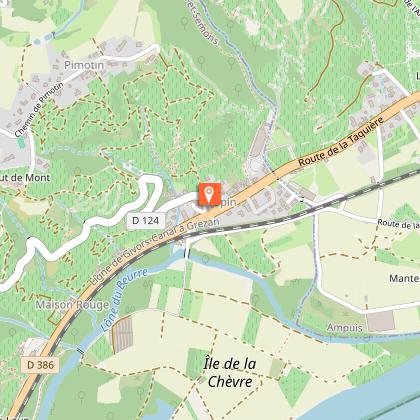Viewport: 420px width, 420px height.
Task: Click the tree icon below Maison Rouge
Action: point(74,333)
